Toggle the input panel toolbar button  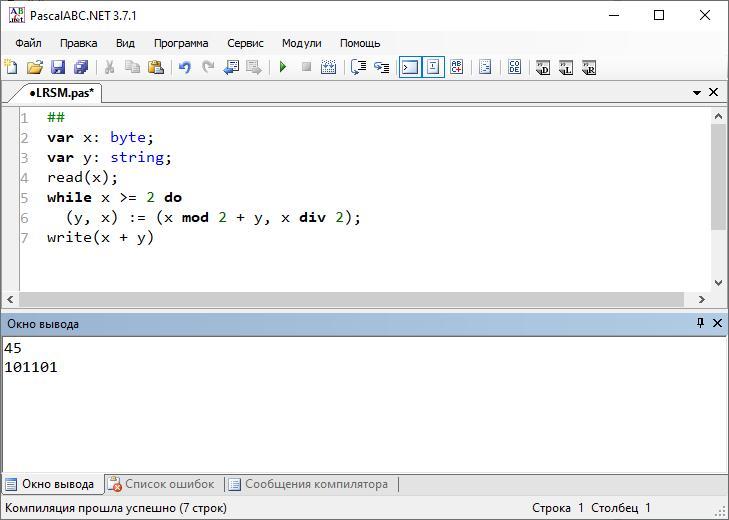433,68
